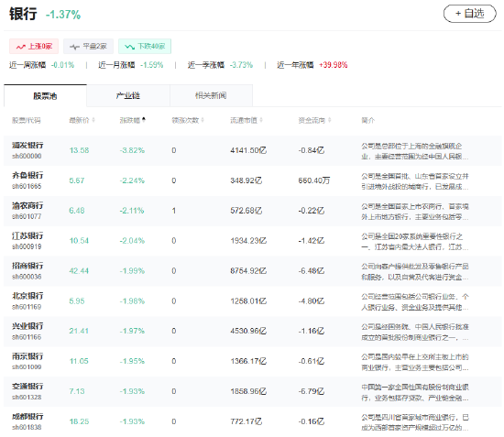Open 浦发银行 stock row
504x437 pixels.
pos(252,150)
